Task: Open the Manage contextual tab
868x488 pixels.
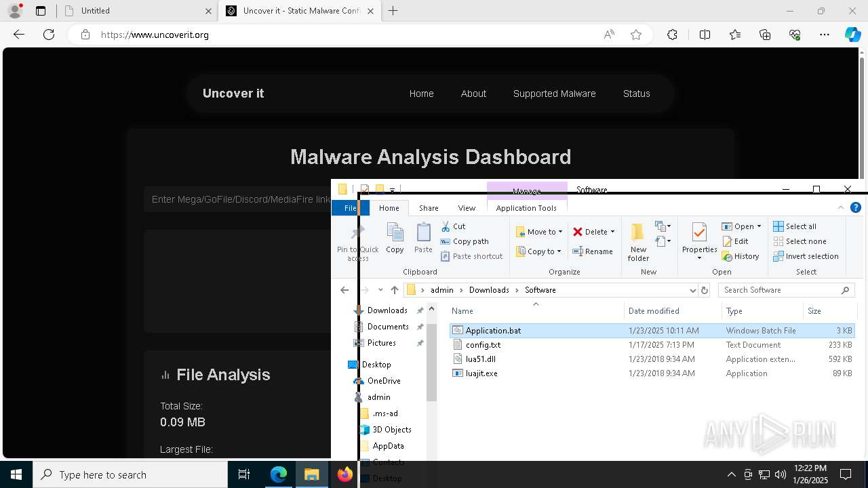Action: (527, 190)
